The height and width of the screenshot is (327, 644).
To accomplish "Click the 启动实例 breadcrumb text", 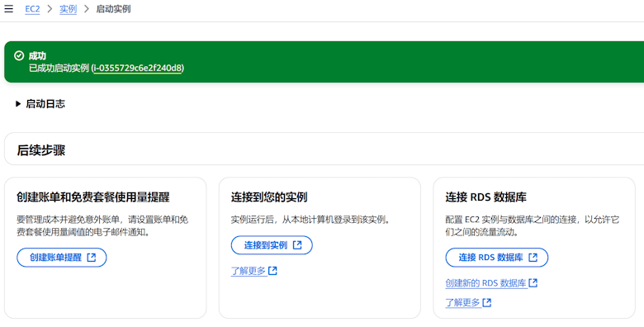I will point(113,9).
